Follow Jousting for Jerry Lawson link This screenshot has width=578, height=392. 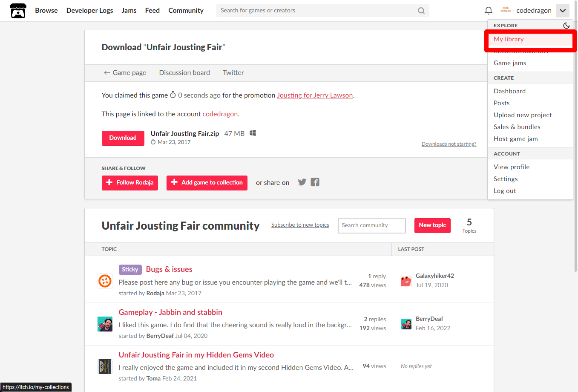315,95
